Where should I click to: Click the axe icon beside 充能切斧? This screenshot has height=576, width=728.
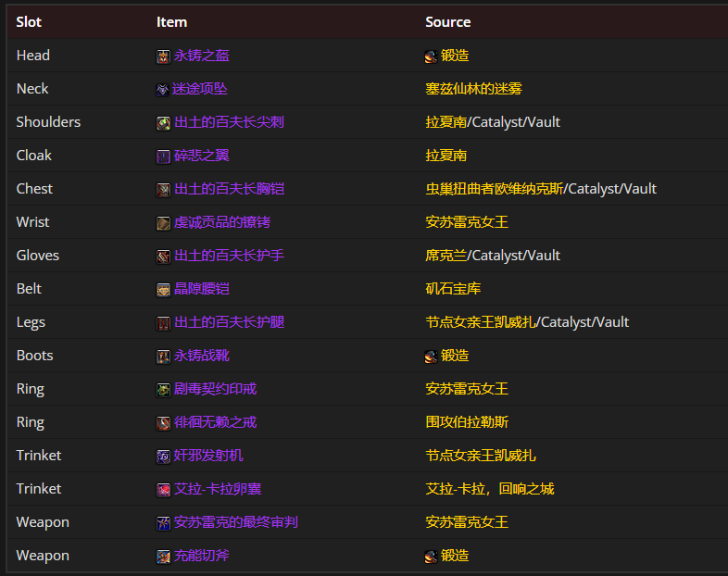pos(163,557)
